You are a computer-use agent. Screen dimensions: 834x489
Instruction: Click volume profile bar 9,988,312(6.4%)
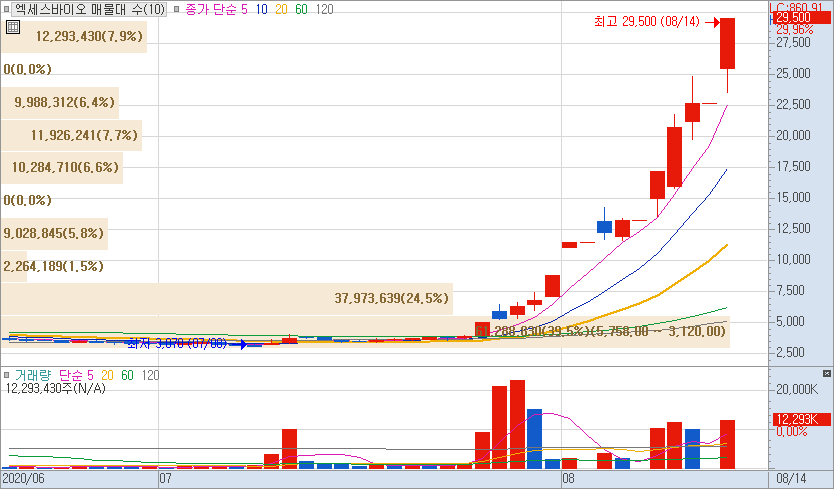[x=60, y=102]
